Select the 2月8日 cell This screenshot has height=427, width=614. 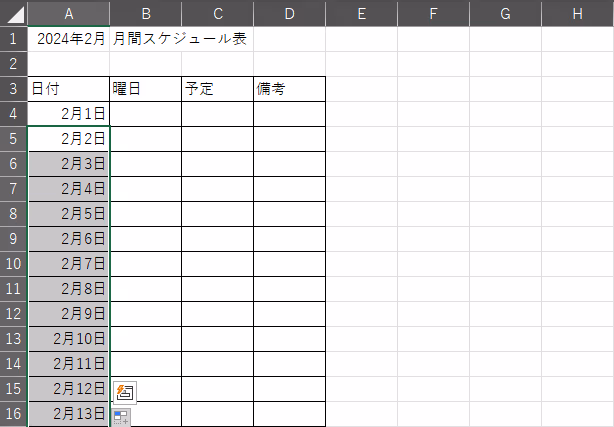click(x=69, y=289)
